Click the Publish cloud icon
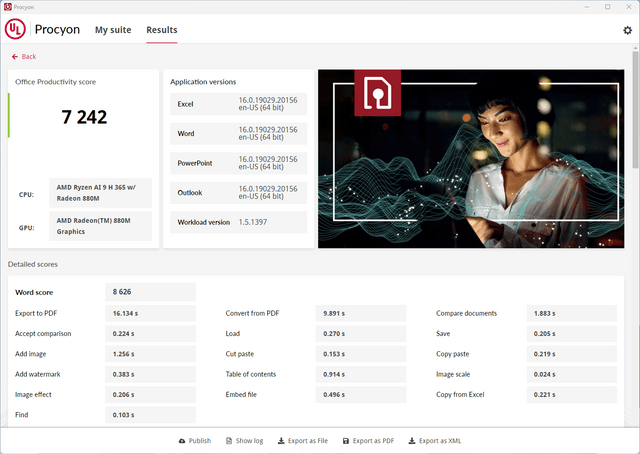This screenshot has width=640, height=454. point(182,441)
